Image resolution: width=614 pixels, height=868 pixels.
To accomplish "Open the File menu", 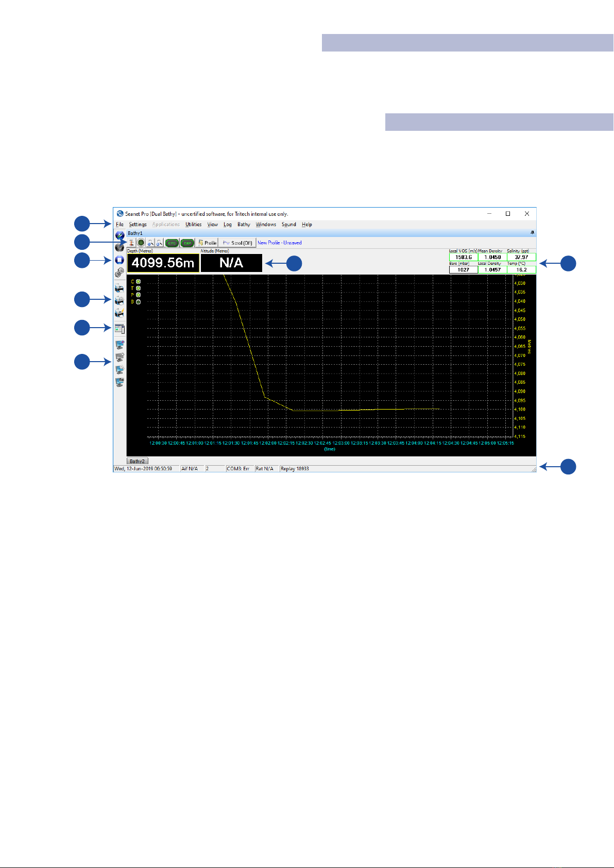I will (120, 225).
